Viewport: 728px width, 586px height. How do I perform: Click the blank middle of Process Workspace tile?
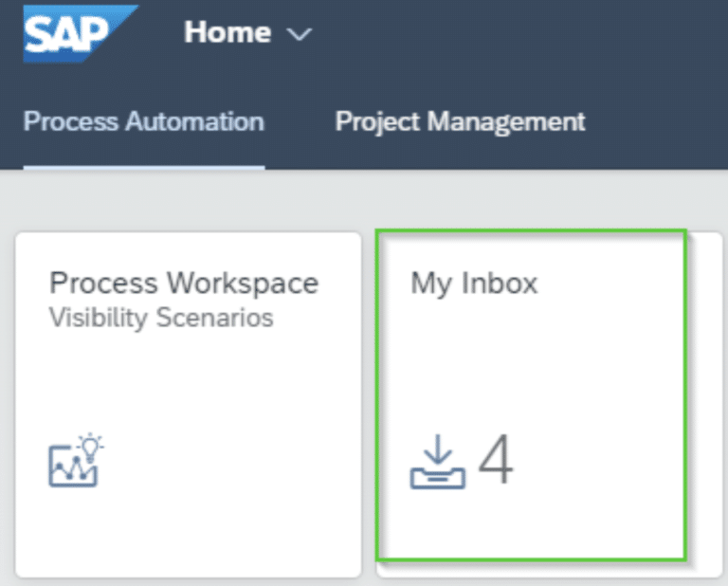coord(189,381)
